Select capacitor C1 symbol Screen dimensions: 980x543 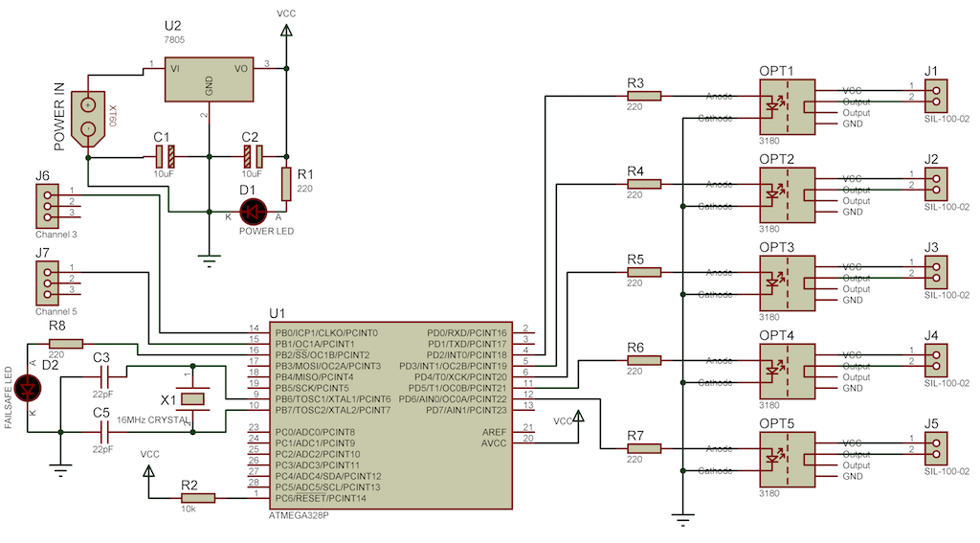165,156
